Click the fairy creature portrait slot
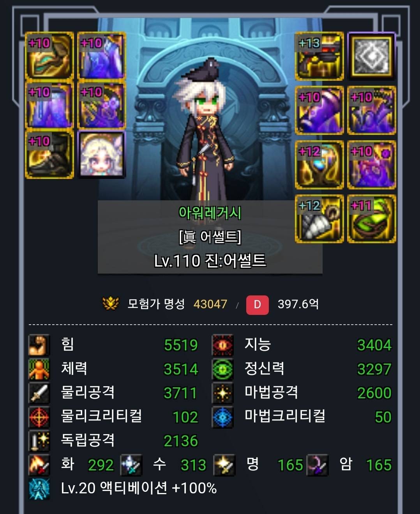The width and height of the screenshot is (420, 514). [102, 155]
